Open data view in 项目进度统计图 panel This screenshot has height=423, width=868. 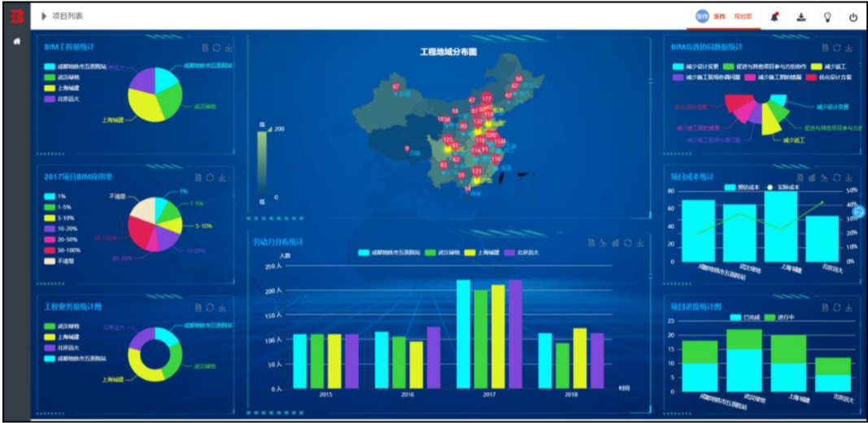coord(826,307)
